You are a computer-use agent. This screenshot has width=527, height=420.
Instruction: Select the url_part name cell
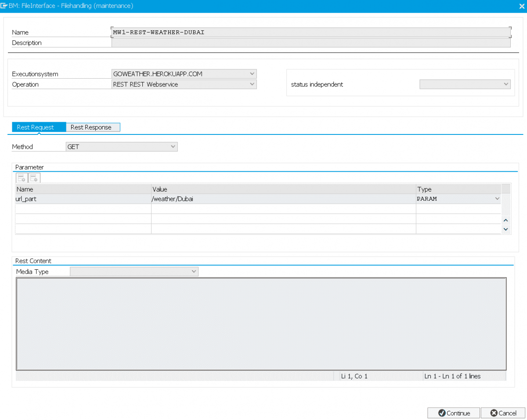pos(83,199)
